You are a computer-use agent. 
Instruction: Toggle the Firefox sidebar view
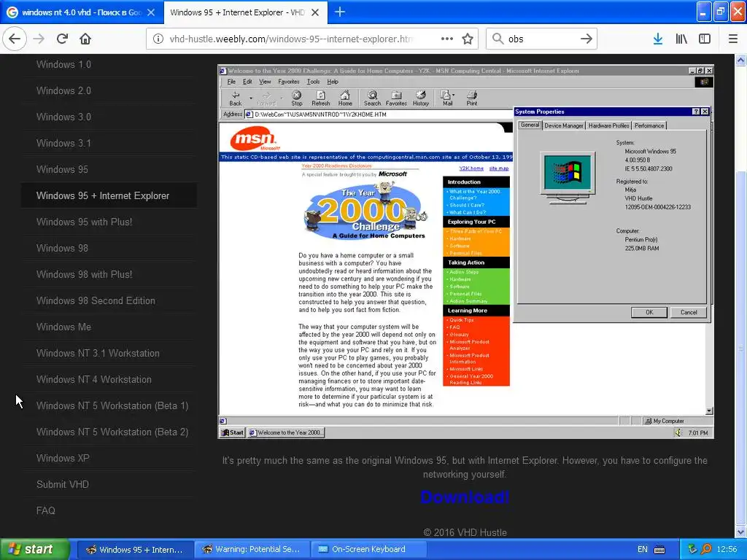705,39
